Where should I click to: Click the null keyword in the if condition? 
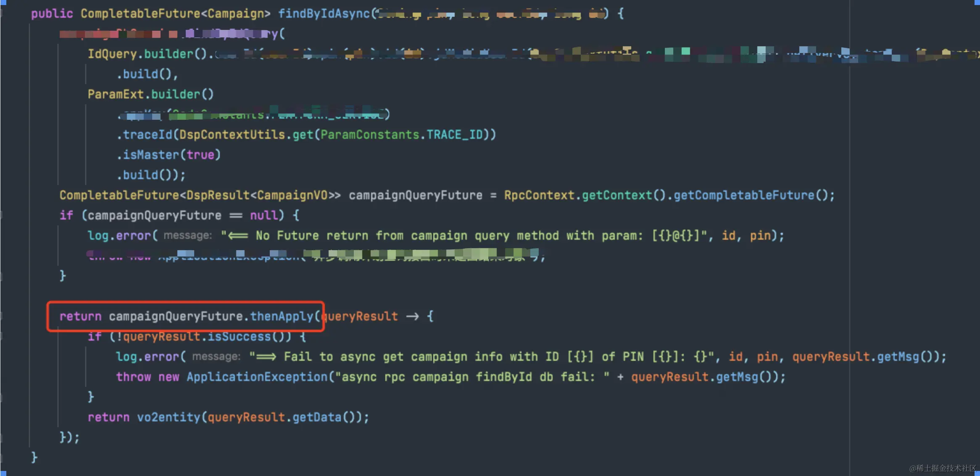(264, 215)
